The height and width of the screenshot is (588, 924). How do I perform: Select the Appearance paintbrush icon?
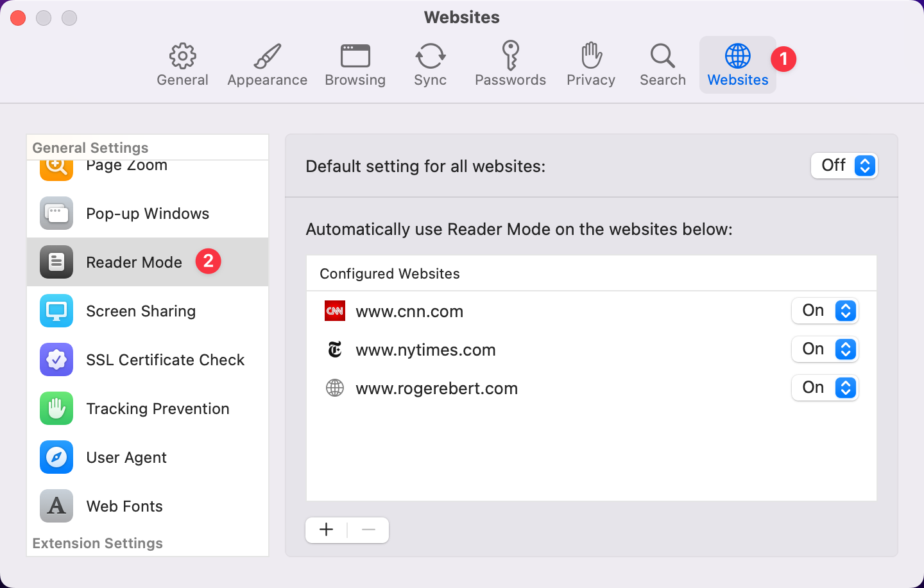(267, 56)
